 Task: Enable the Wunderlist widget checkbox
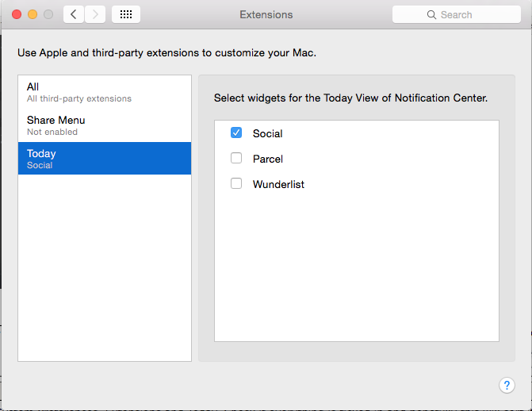236,184
